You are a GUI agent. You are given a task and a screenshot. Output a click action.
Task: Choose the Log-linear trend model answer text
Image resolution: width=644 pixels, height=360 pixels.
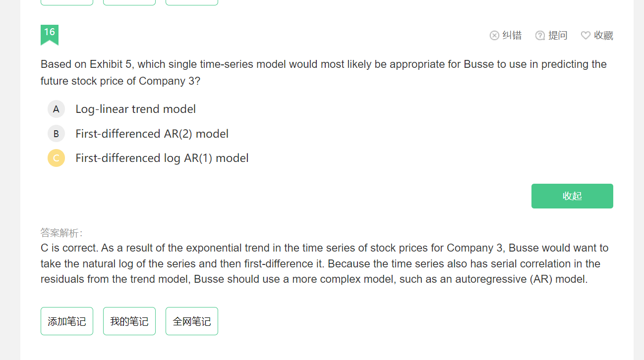135,109
